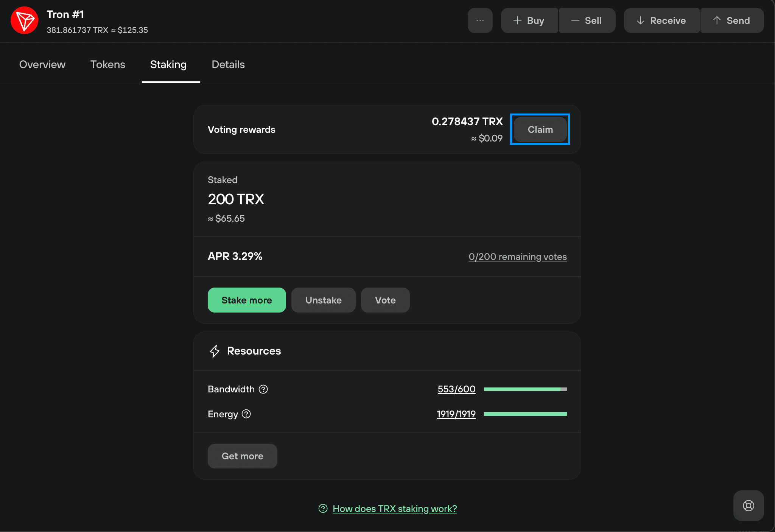Click the Bandwidth progress bar
Viewport: 775px width, 532px height.
(525, 389)
